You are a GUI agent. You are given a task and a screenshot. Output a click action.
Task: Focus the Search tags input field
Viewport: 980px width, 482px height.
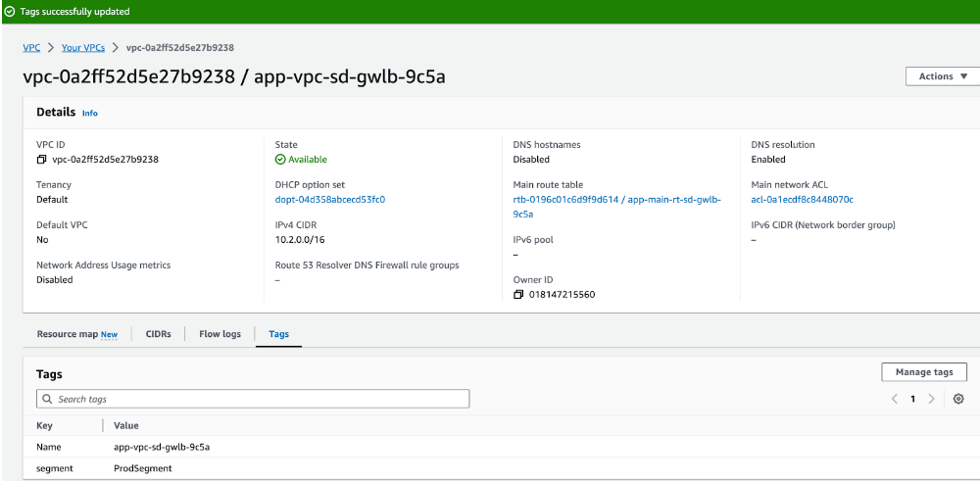[x=260, y=400]
